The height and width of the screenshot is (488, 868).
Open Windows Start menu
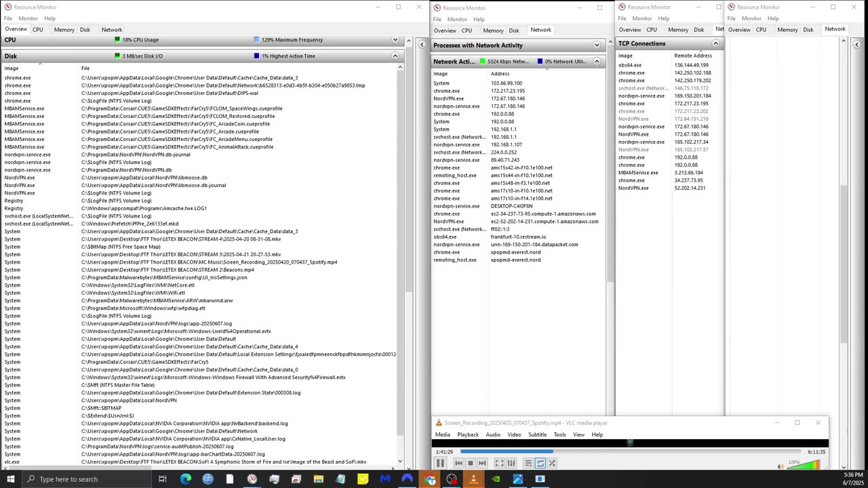(10, 479)
